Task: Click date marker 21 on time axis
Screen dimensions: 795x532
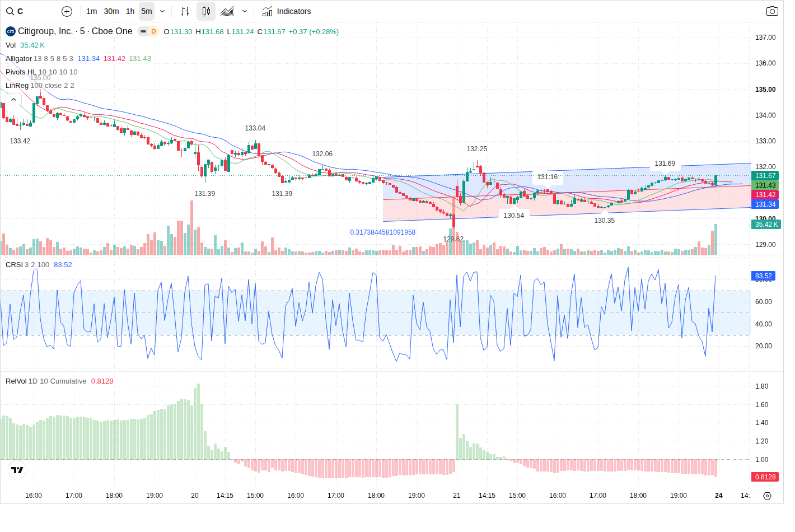Action: tap(457, 496)
